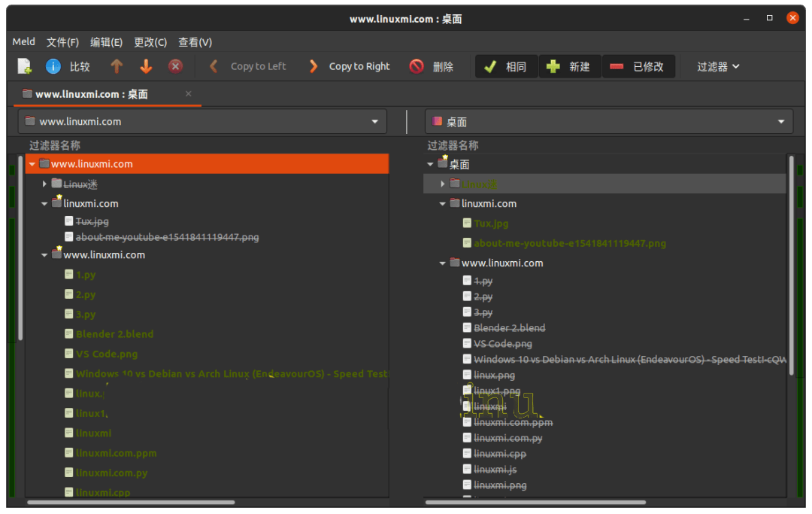Go to next change with down arrow
This screenshot has height=514, width=812.
coord(146,66)
